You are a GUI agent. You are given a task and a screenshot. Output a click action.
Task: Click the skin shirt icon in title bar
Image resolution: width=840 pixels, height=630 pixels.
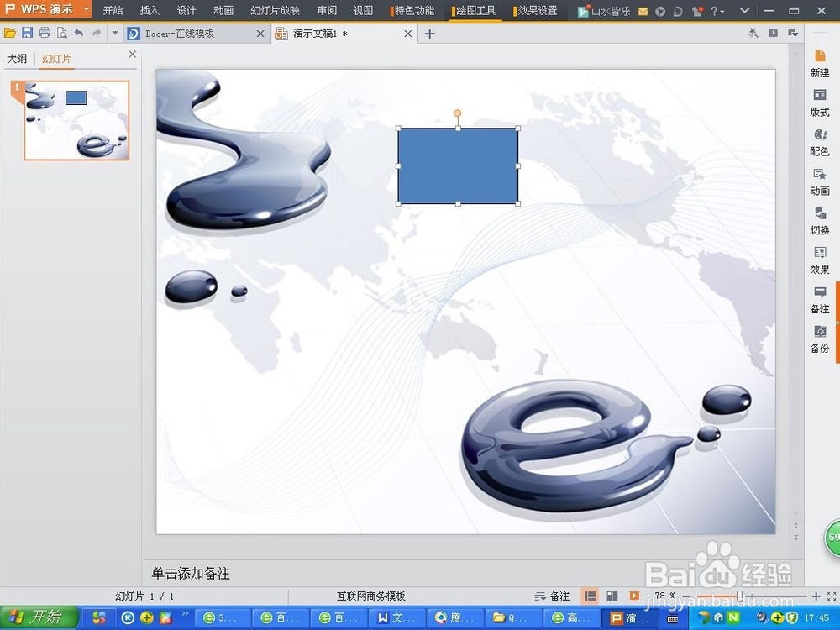click(697, 11)
